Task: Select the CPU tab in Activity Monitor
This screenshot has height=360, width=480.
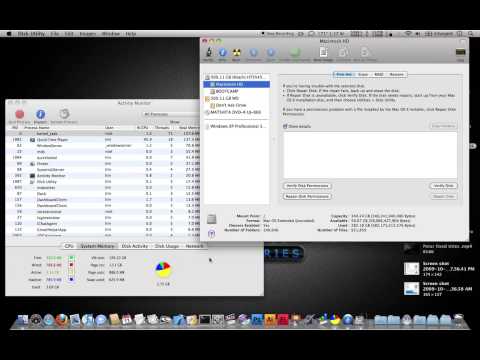Action: (69, 246)
